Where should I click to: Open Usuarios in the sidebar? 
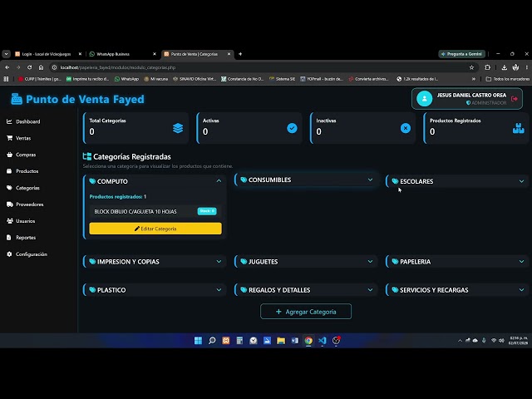coord(21,221)
